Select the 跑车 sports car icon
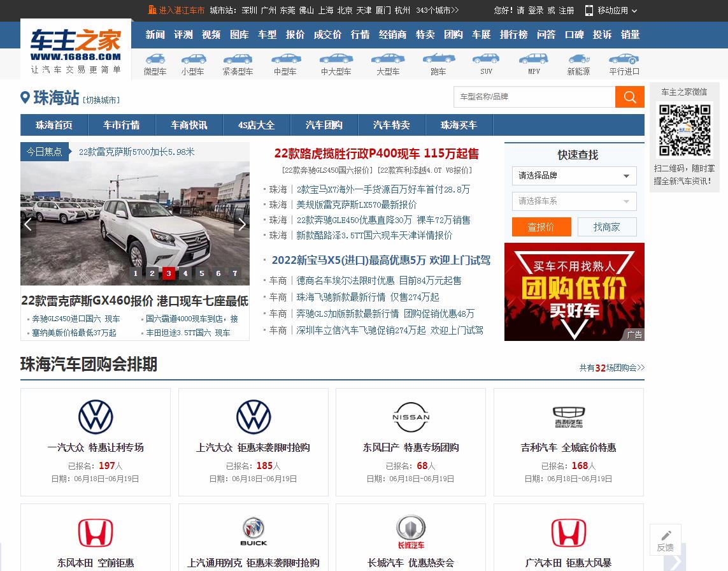 click(x=438, y=59)
